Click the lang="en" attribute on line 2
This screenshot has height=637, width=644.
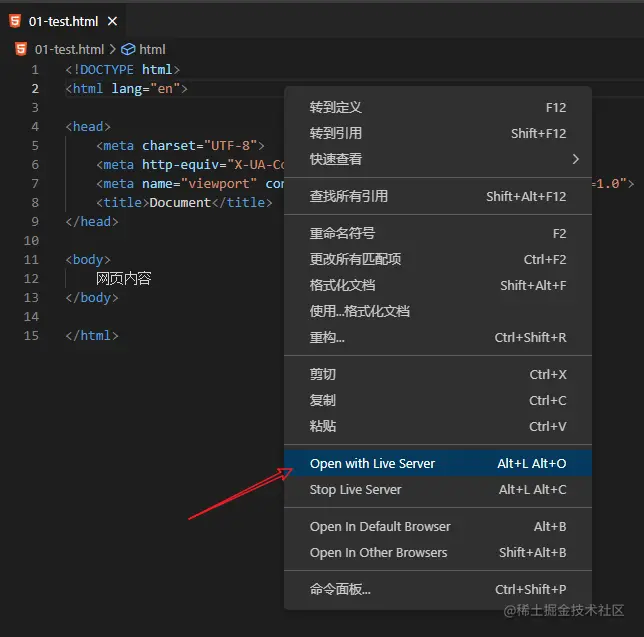pos(146,88)
